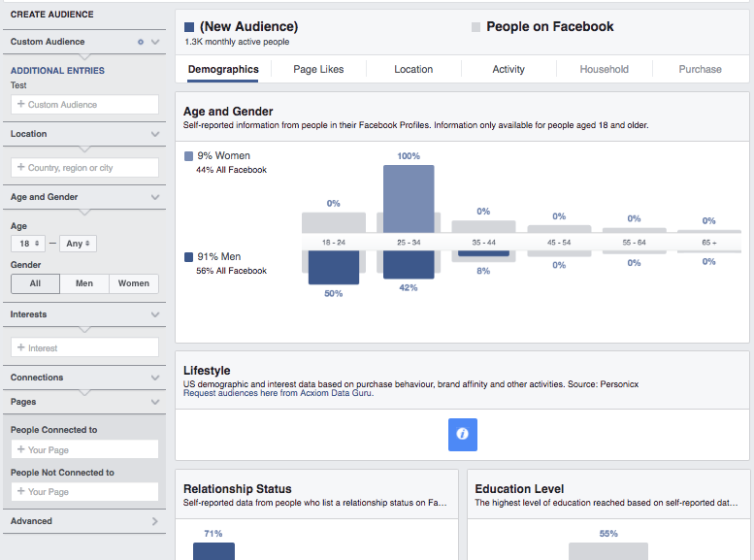This screenshot has width=754, height=560.
Task: Click the Interest input field
Action: (x=84, y=347)
